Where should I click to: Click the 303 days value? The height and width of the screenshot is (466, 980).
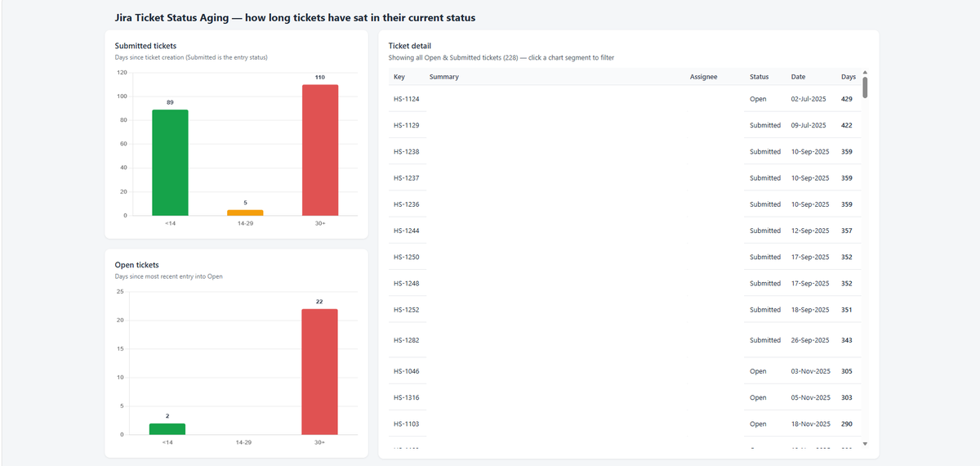[847, 397]
